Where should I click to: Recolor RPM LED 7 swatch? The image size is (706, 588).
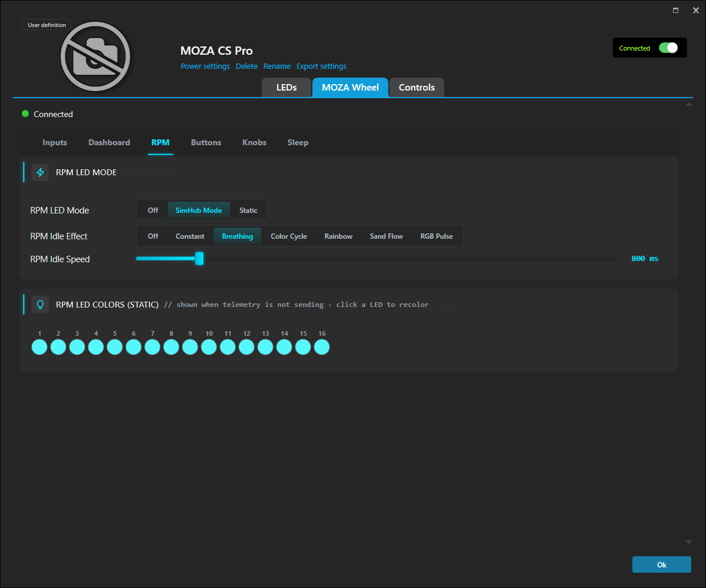pyautogui.click(x=152, y=347)
